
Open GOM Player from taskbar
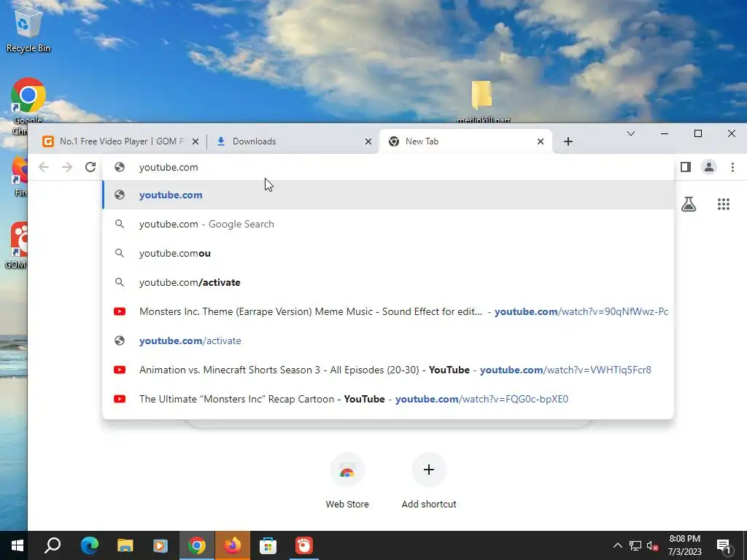[304, 545]
